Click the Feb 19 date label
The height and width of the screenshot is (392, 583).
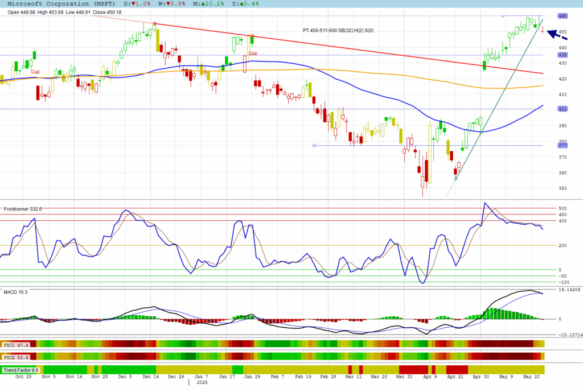pos(303,377)
